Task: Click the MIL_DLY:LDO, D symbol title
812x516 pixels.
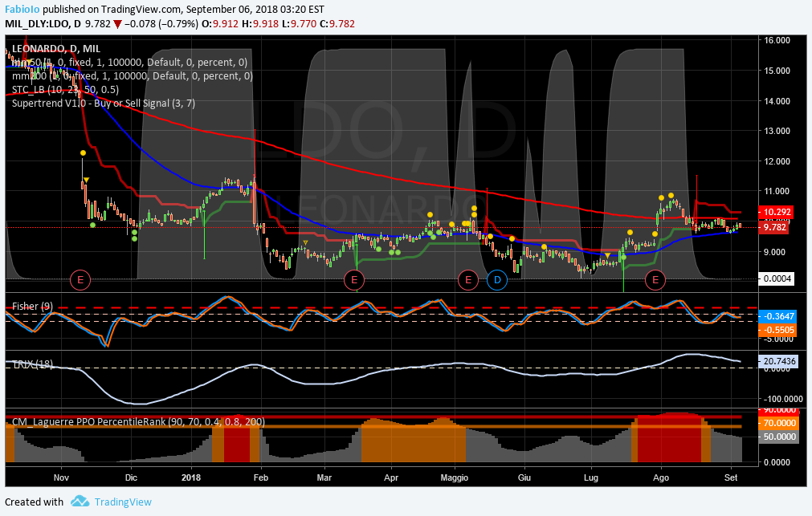Action: point(43,24)
